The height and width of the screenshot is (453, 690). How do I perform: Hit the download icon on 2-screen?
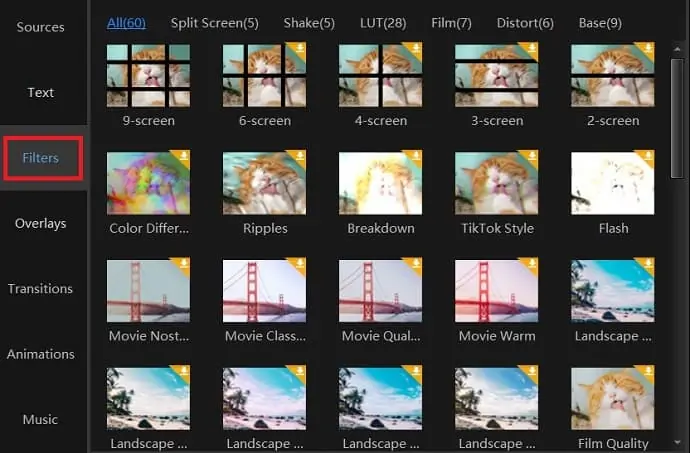pyautogui.click(x=648, y=48)
